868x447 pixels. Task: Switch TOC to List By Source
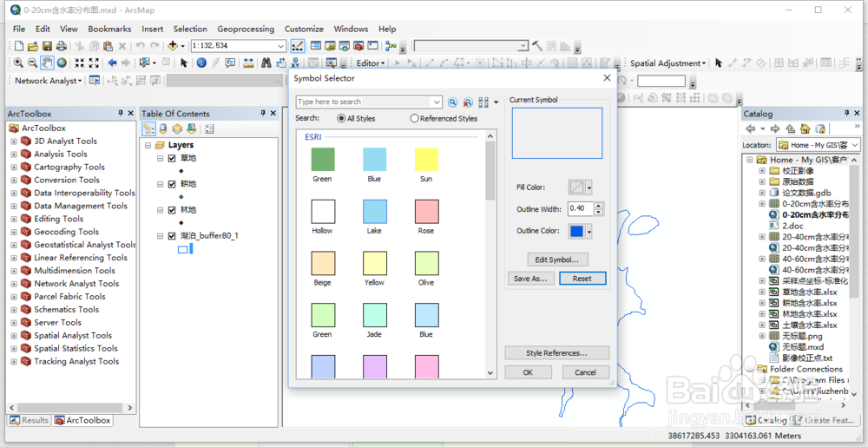[x=163, y=129]
